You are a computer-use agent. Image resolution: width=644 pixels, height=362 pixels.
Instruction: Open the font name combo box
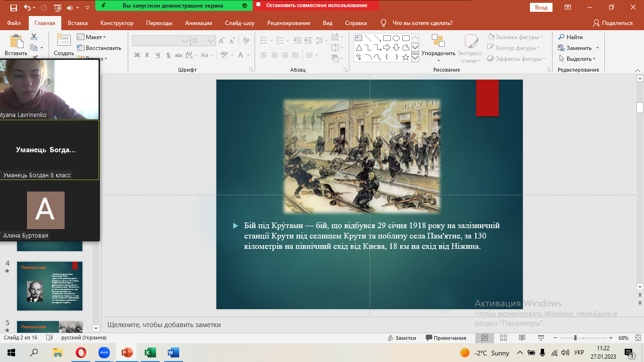[161, 41]
